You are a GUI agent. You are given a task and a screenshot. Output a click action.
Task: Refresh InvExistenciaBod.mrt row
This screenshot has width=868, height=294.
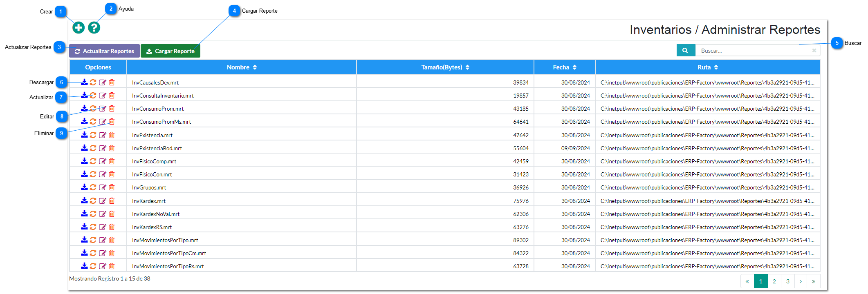[x=93, y=148]
